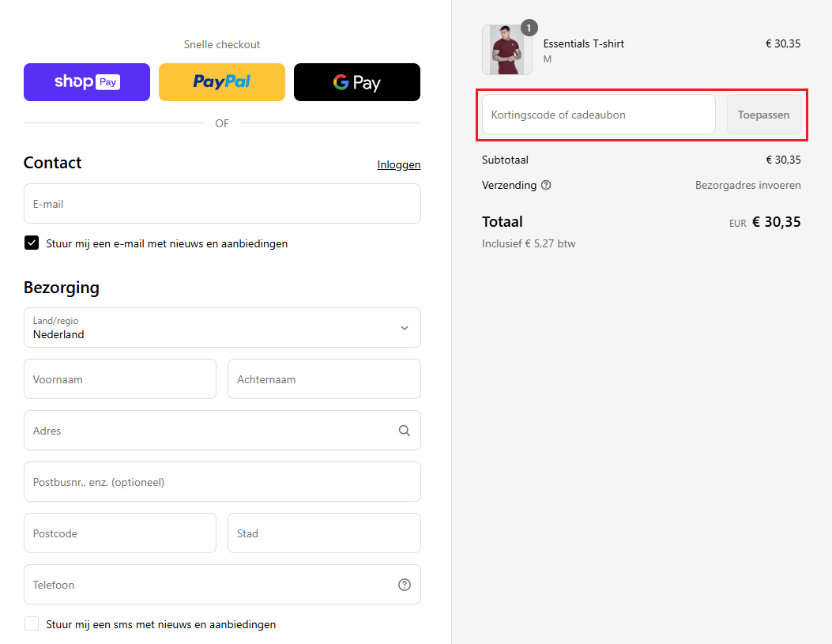Screen dimensions: 832x644
Task: Select the optional Postbusnr. field
Action: coord(222,482)
